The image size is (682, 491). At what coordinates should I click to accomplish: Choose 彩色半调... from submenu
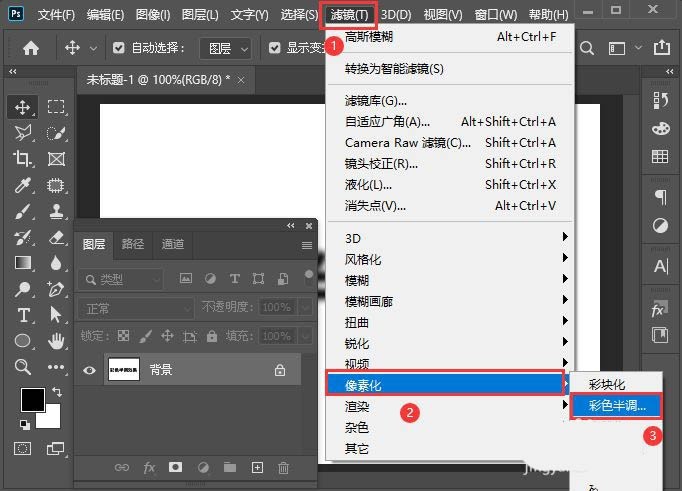pos(616,406)
